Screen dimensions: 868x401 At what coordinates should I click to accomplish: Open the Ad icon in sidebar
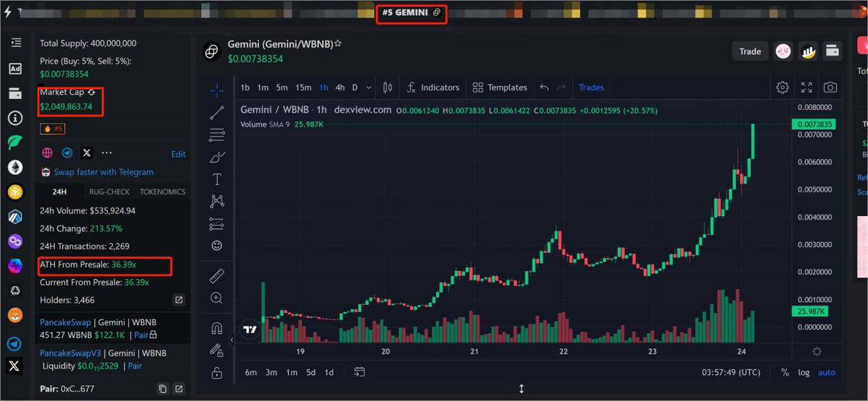[x=15, y=69]
